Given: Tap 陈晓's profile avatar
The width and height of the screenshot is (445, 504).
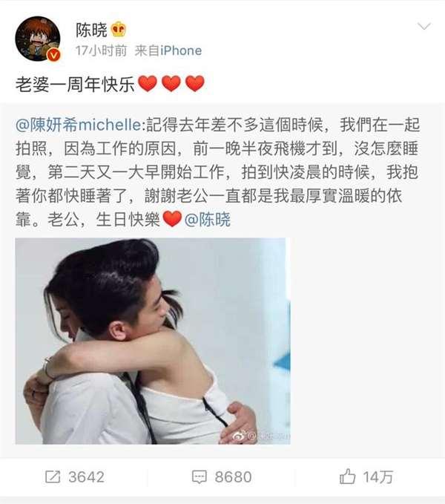Looking at the screenshot, I should point(38,39).
